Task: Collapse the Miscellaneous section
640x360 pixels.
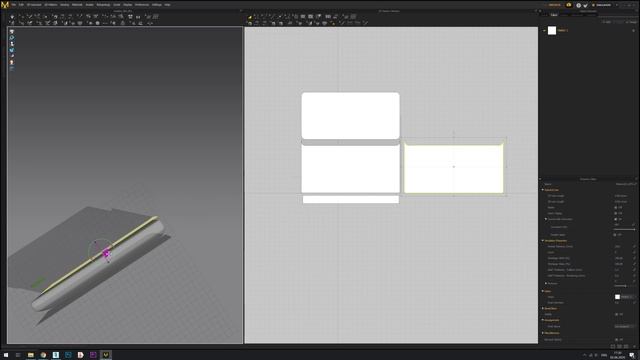Action: click(x=543, y=333)
